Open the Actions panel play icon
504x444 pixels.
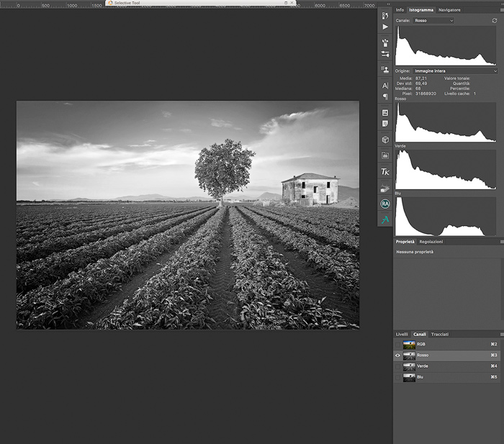[385, 27]
